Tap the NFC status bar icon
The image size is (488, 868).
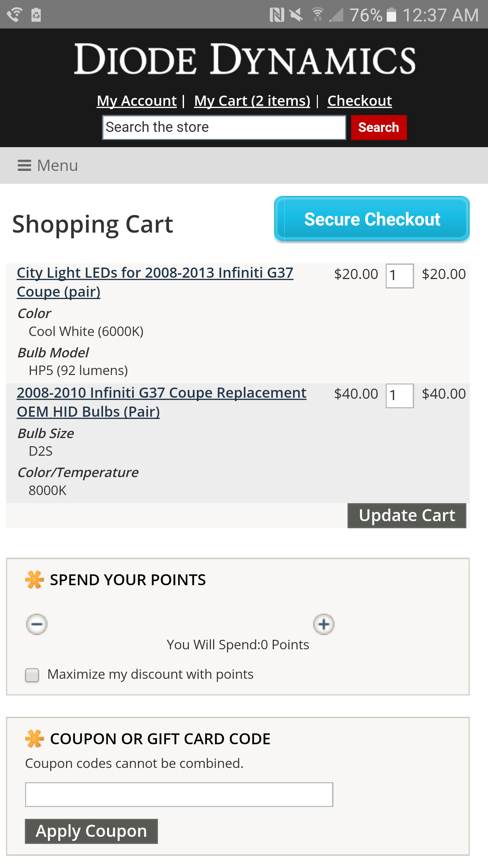277,15
